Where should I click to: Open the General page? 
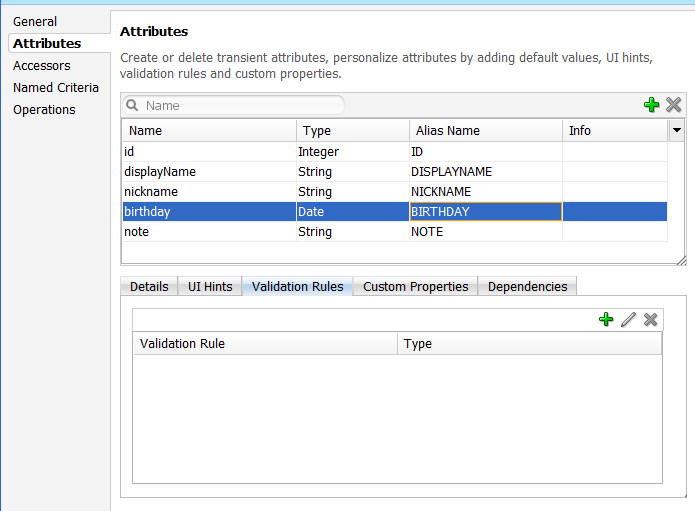click(35, 21)
